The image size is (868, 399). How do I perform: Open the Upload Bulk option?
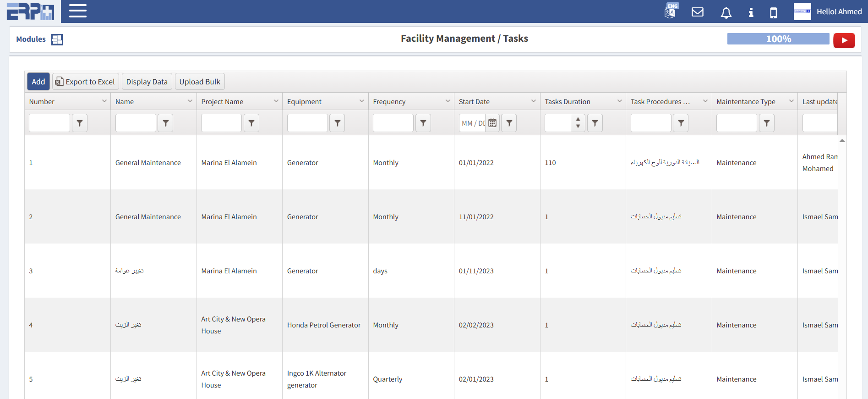(x=200, y=82)
